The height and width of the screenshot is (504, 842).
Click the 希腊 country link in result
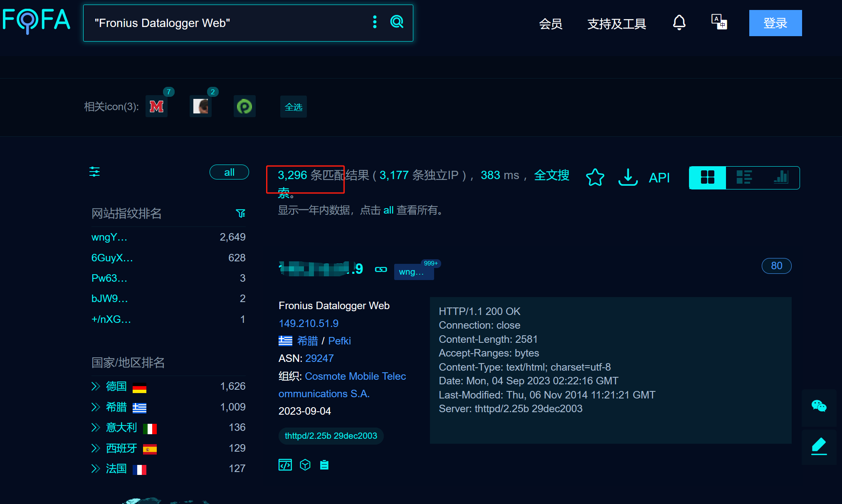(308, 341)
